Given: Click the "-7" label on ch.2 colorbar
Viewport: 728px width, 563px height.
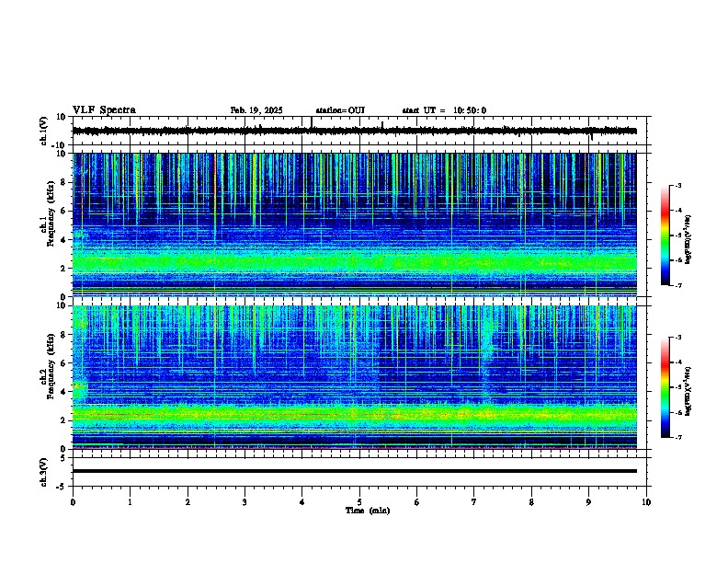Looking at the screenshot, I should click(677, 437).
